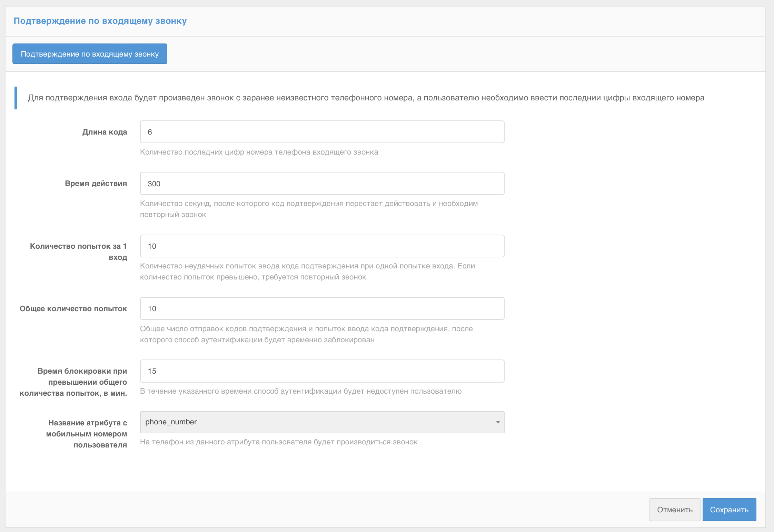Click the Время действия input field
This screenshot has width=774, height=532.
pos(322,184)
